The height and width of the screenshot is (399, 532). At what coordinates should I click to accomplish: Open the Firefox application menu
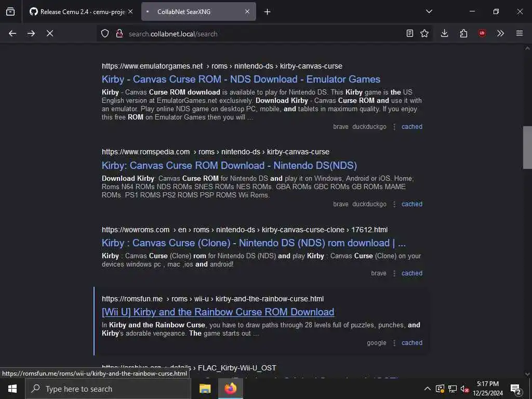pyautogui.click(x=520, y=33)
